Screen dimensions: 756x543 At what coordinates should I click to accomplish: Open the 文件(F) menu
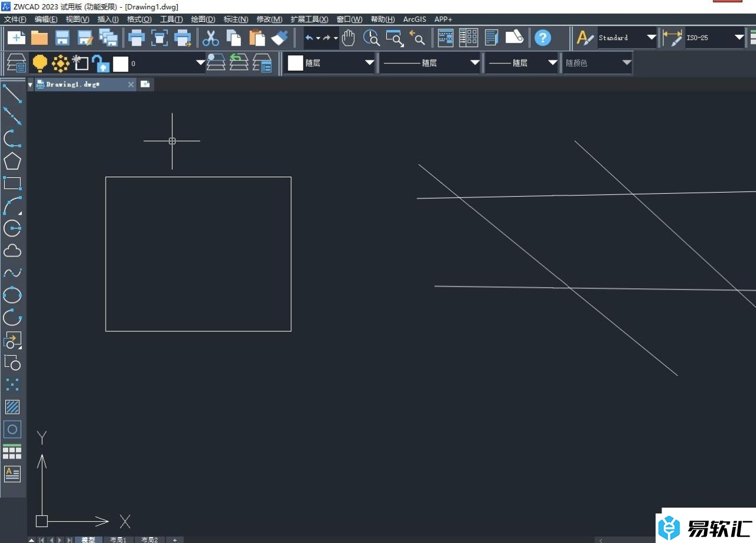tap(15, 19)
